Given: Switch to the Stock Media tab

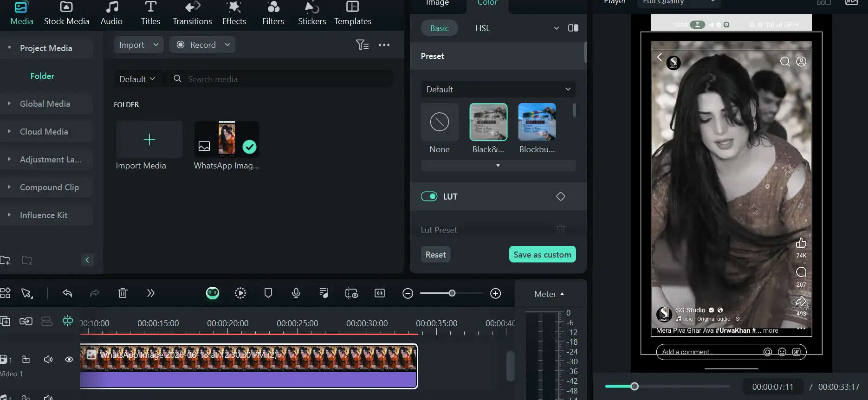Looking at the screenshot, I should point(66,13).
